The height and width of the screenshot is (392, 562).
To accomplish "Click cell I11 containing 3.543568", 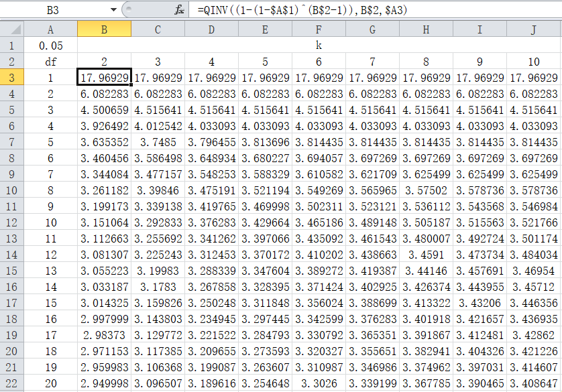I will pos(480,206).
